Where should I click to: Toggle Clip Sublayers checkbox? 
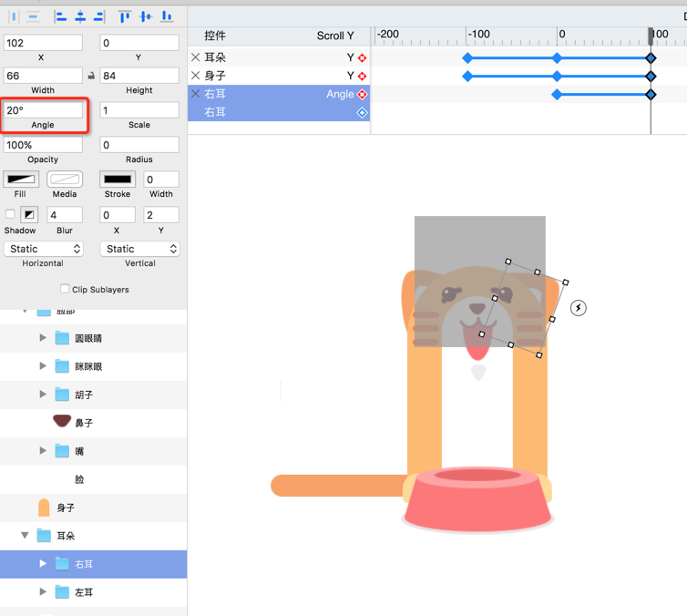point(65,289)
